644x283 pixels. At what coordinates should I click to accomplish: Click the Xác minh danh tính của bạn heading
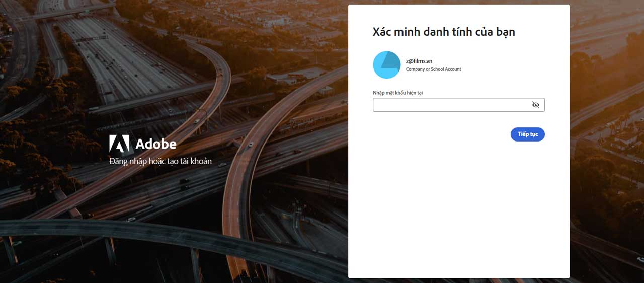click(x=443, y=32)
